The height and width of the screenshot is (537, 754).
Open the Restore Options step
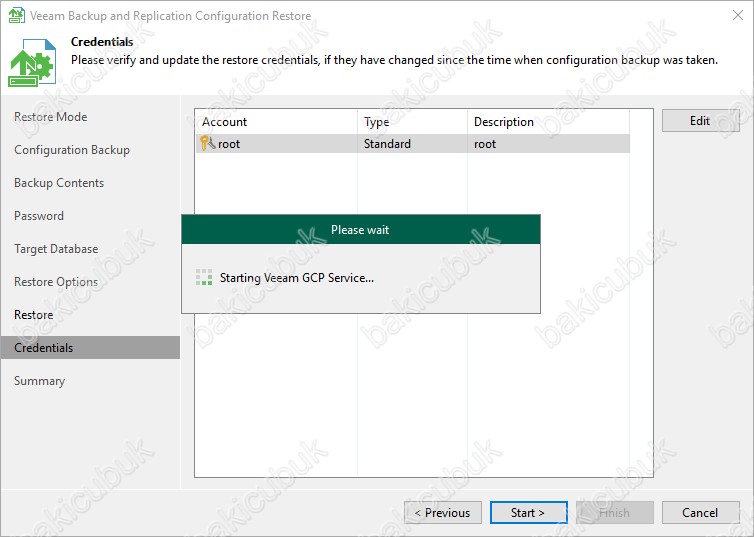pyautogui.click(x=56, y=282)
